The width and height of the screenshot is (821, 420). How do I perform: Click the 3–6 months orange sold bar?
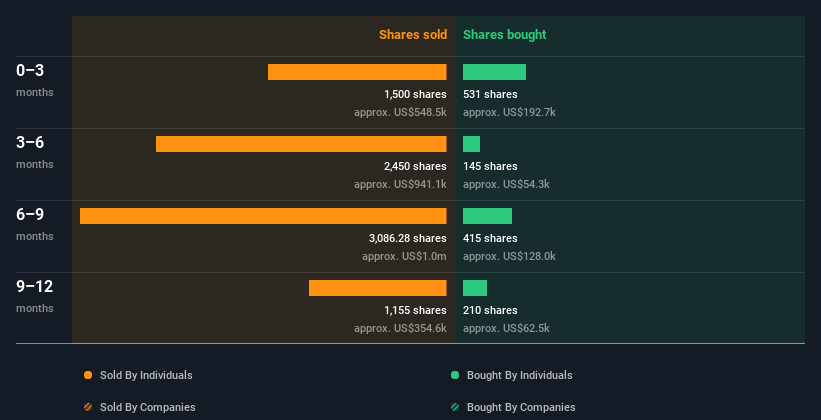301,144
